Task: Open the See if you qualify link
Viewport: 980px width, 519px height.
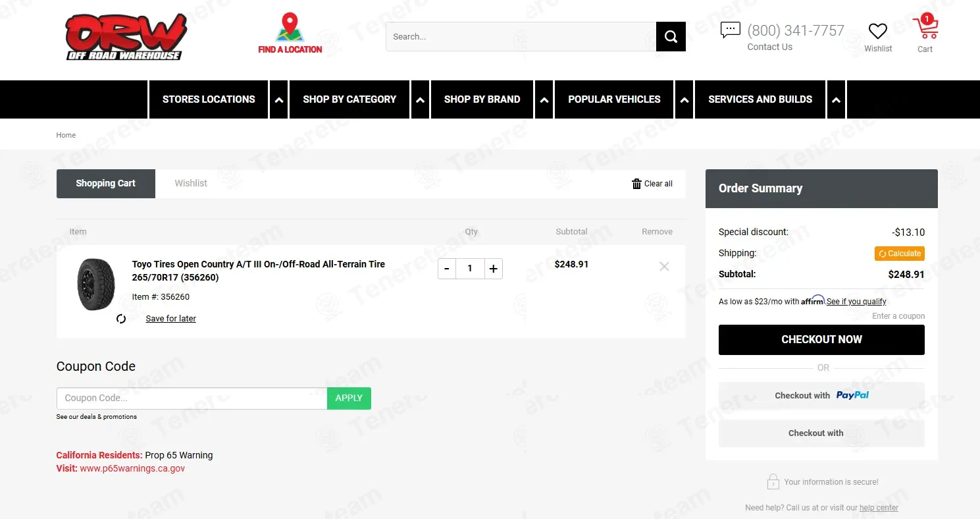Action: tap(856, 302)
